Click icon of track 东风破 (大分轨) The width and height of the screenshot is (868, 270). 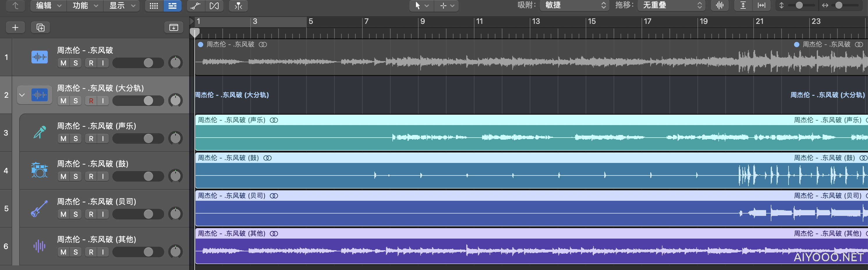coord(39,95)
